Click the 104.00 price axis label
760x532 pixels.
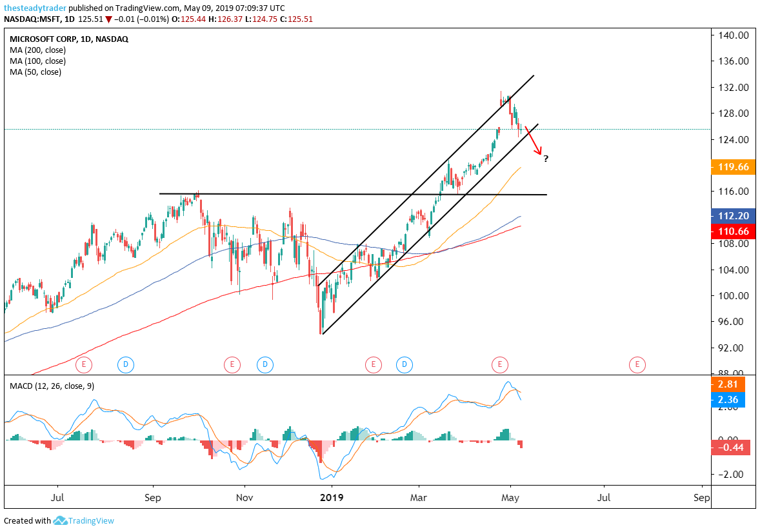coord(734,270)
